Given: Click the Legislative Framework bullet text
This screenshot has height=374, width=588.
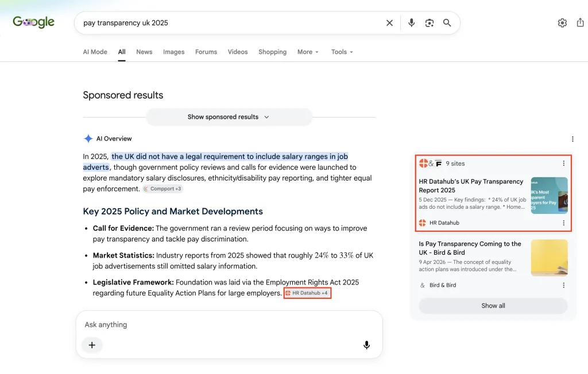Looking at the screenshot, I should [x=226, y=287].
